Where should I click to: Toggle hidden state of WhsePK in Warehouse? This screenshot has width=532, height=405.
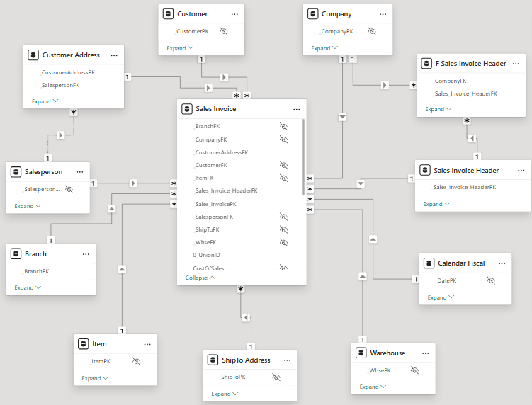(x=414, y=370)
